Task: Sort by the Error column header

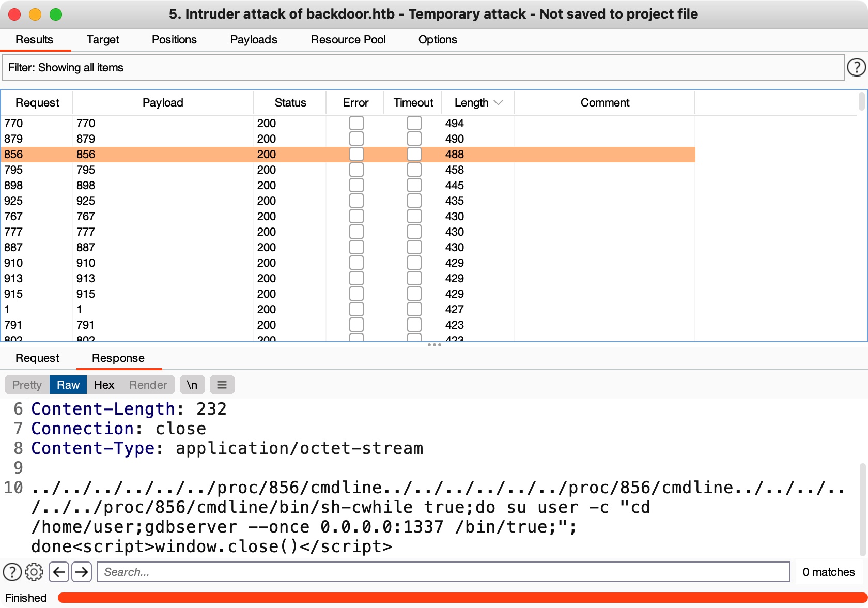Action: (x=355, y=102)
